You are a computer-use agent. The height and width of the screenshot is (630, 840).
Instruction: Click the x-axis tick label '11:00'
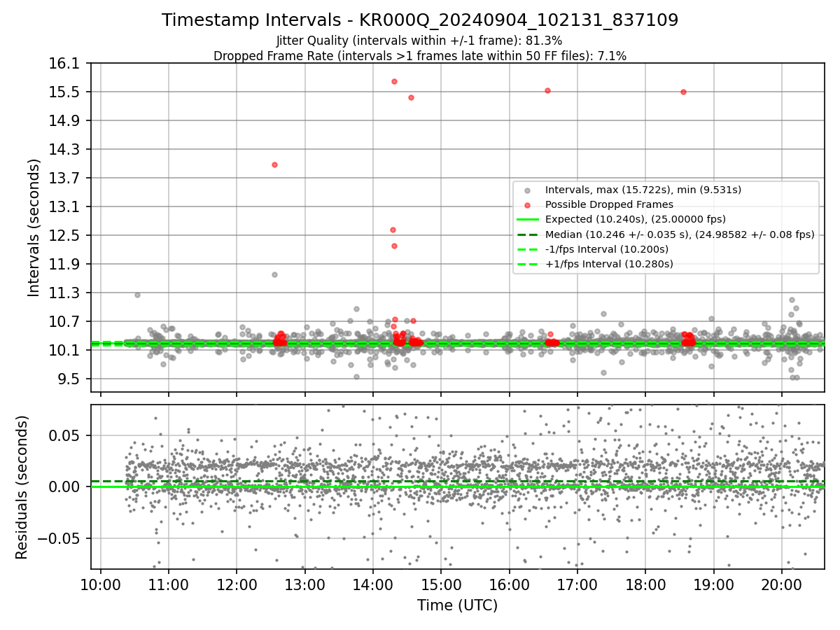coord(169,584)
